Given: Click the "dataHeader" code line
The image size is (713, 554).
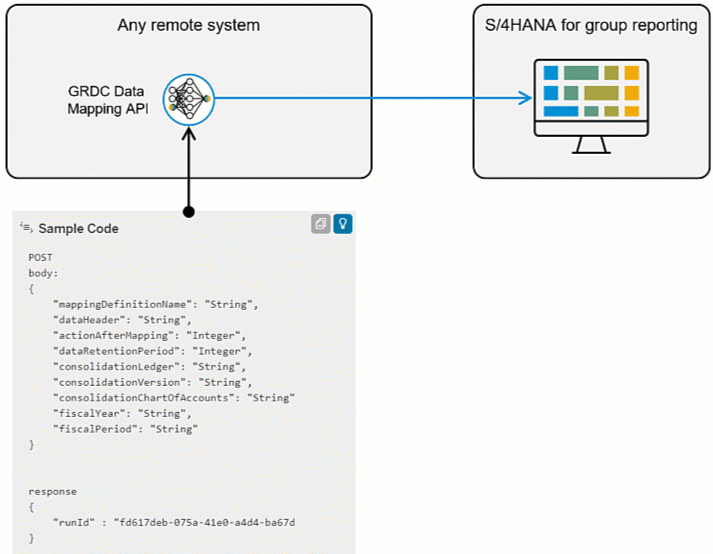Looking at the screenshot, I should tap(122, 320).
